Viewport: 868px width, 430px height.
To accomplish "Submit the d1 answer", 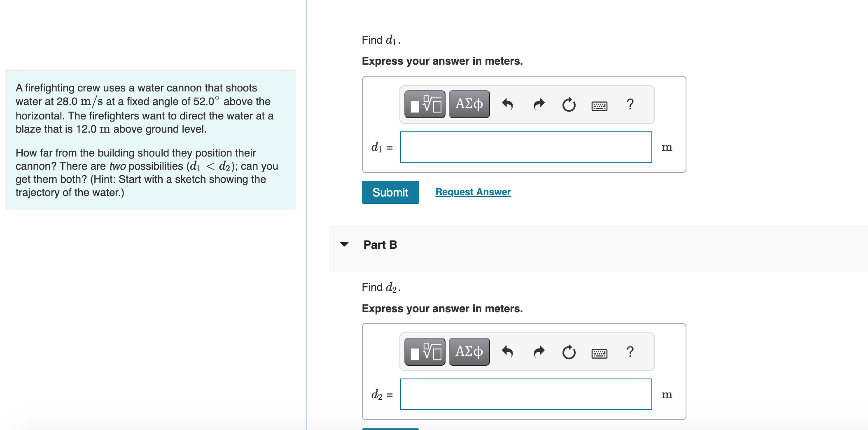I will point(390,192).
